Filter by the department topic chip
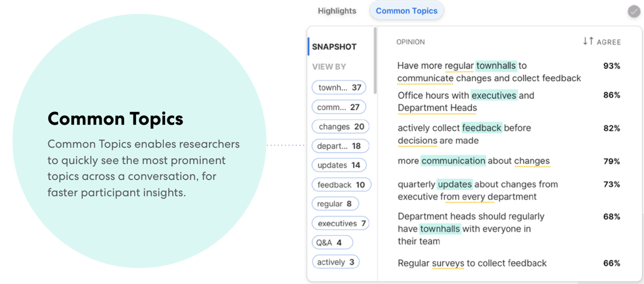This screenshot has width=644, height=284. tap(340, 146)
